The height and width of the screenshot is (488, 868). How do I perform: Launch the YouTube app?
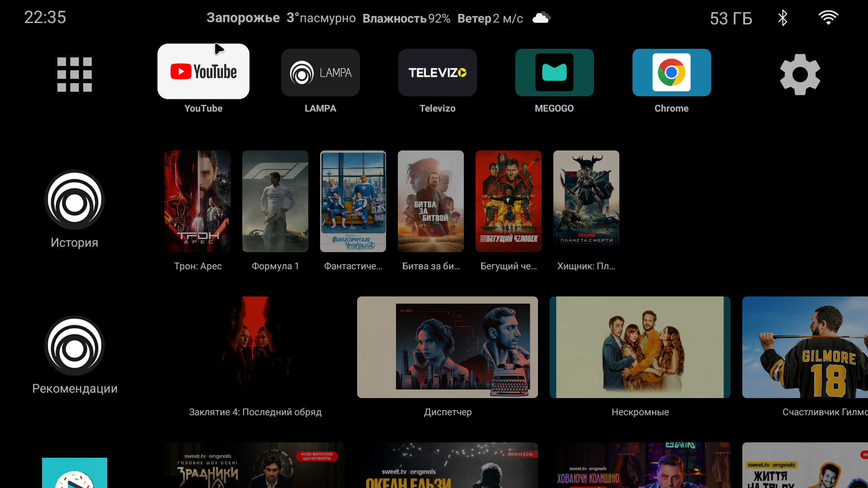pos(203,71)
